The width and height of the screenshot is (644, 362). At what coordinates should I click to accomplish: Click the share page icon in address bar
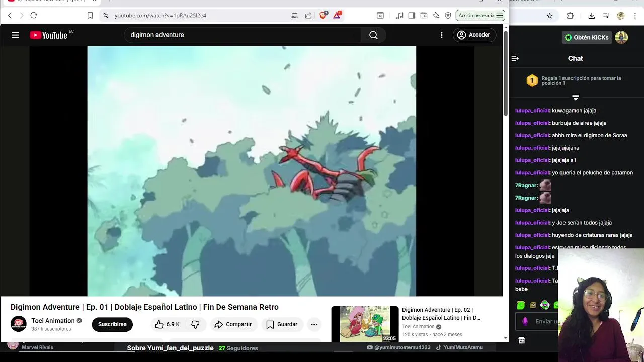point(308,15)
